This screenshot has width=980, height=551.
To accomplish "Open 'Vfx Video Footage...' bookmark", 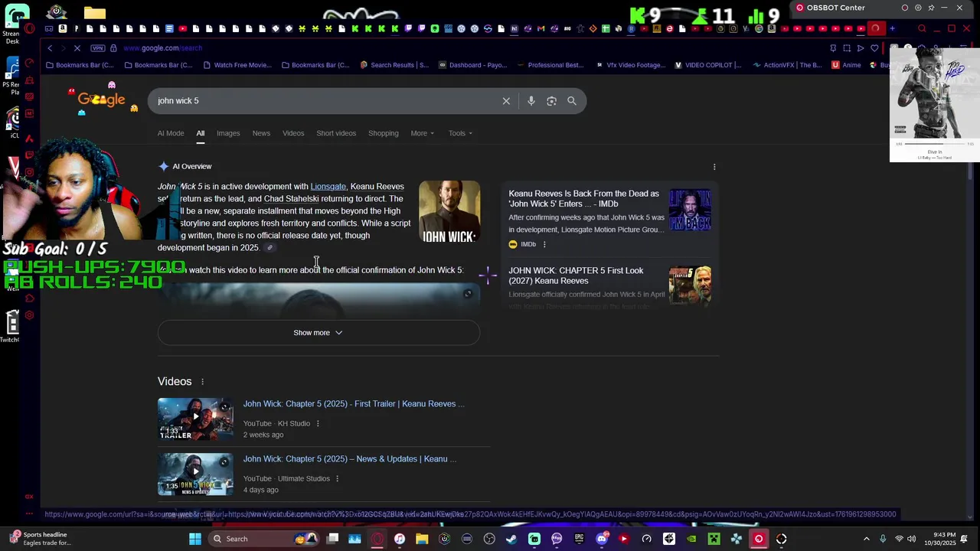I will point(631,65).
